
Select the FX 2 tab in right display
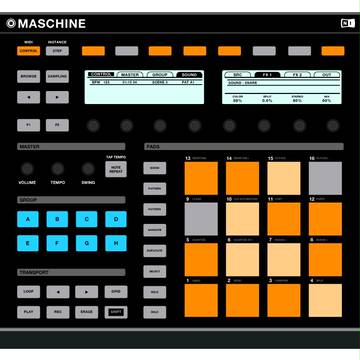[297, 75]
